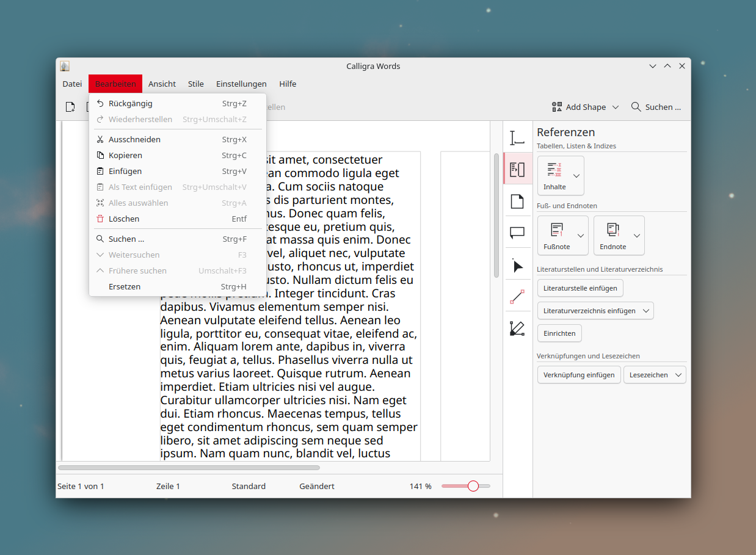756x555 pixels.
Task: Select the path editing pencil tool icon
Action: pyautogui.click(x=517, y=329)
